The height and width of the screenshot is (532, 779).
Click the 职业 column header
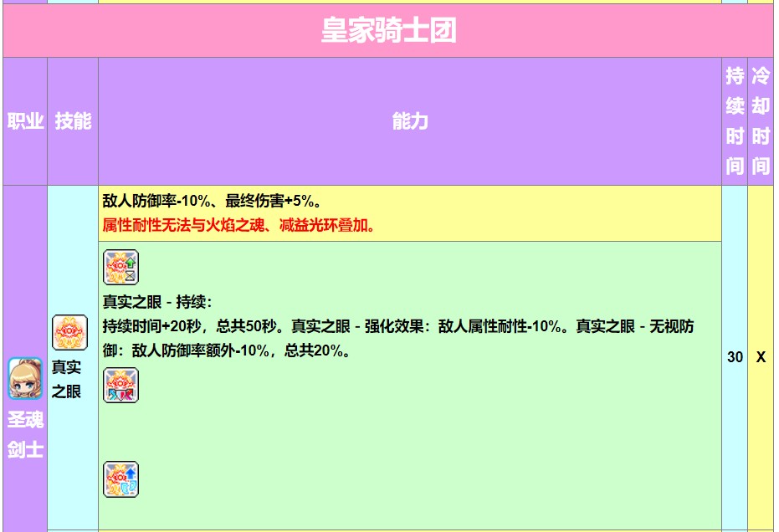tap(25, 121)
